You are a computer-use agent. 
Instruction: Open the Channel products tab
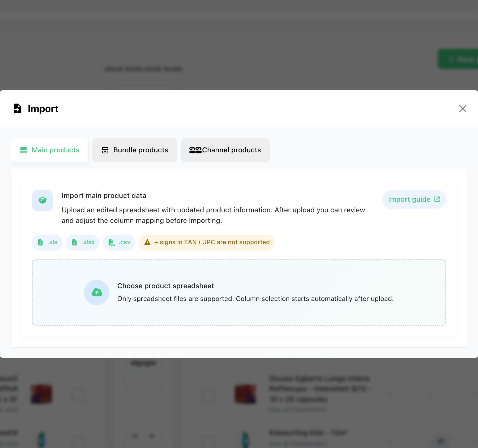225,150
